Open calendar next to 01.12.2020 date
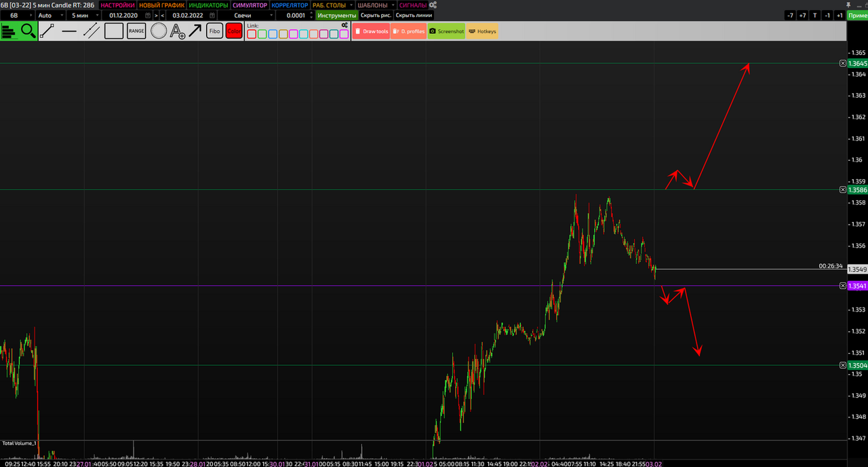This screenshot has height=467, width=868. tap(147, 15)
